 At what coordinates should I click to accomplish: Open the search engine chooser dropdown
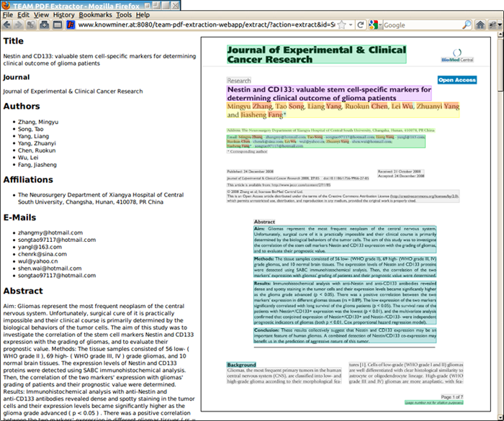coord(380,24)
